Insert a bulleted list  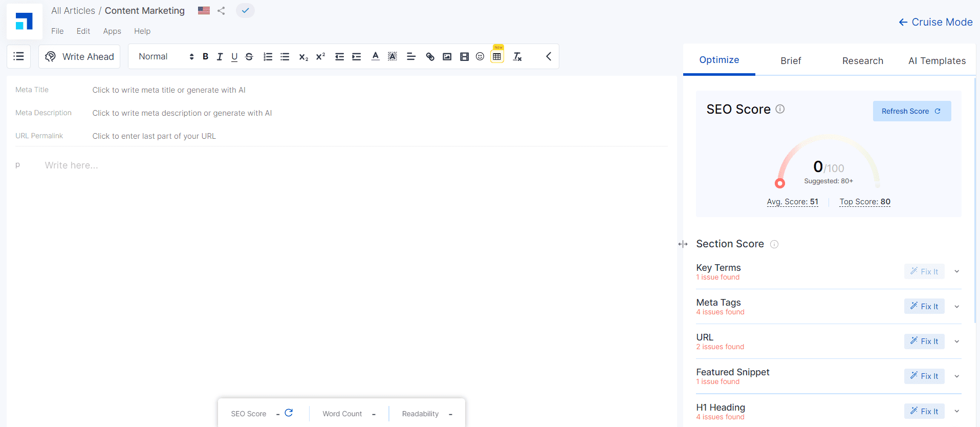pos(285,57)
